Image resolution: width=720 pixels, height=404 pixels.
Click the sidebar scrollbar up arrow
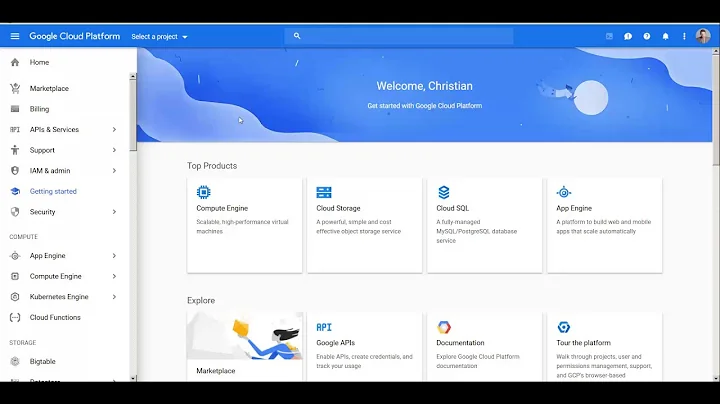pyautogui.click(x=133, y=77)
